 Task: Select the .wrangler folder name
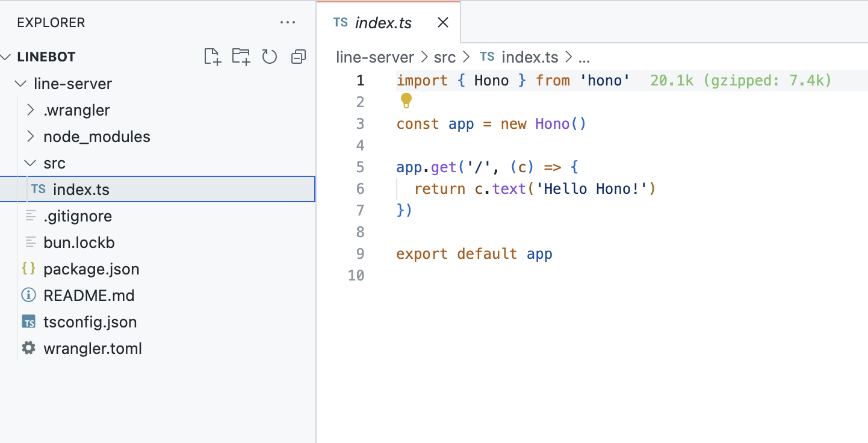(76, 111)
